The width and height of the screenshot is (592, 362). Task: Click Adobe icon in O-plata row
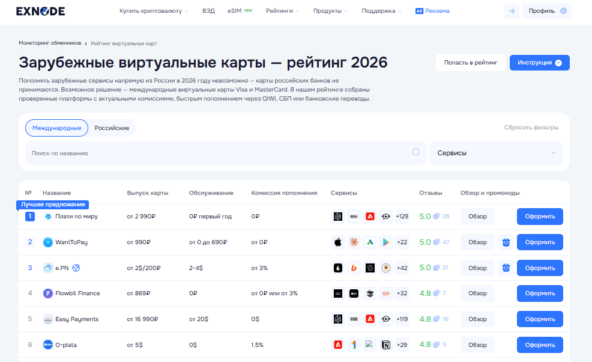[x=338, y=345]
